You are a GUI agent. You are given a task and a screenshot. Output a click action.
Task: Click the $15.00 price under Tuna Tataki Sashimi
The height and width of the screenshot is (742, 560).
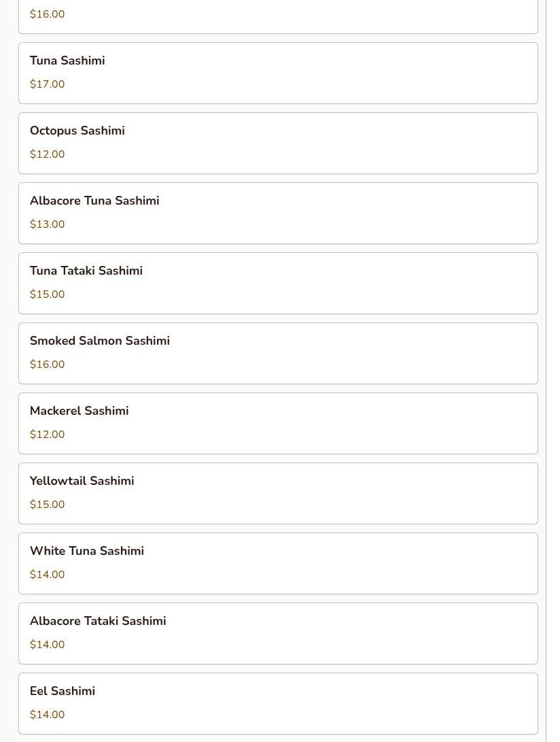pyautogui.click(x=48, y=294)
